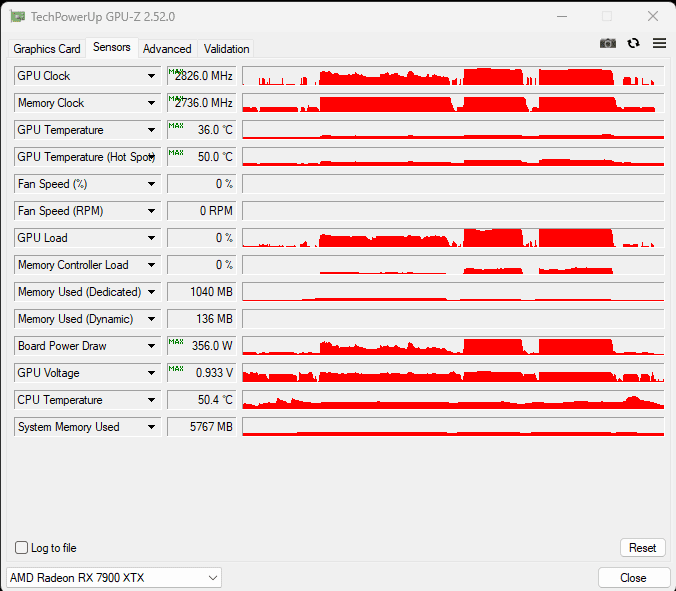Screen dimensions: 676x591
Task: Click the Reset button
Action: tap(642, 547)
